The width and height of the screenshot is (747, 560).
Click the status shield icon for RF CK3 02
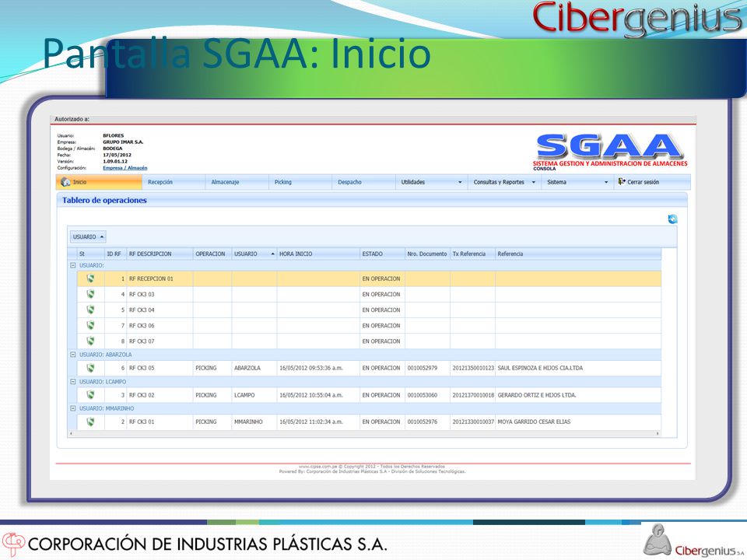(x=90, y=395)
